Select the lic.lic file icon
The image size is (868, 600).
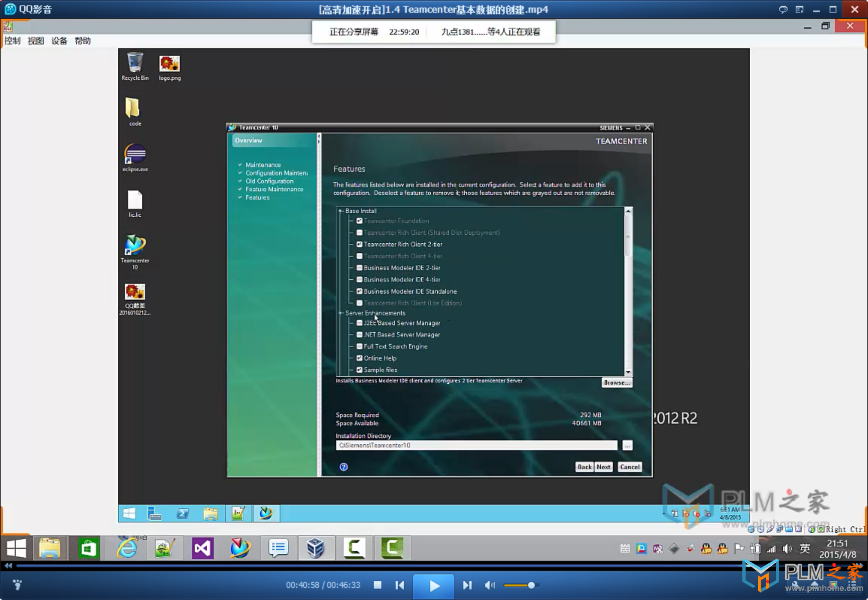coord(135,203)
